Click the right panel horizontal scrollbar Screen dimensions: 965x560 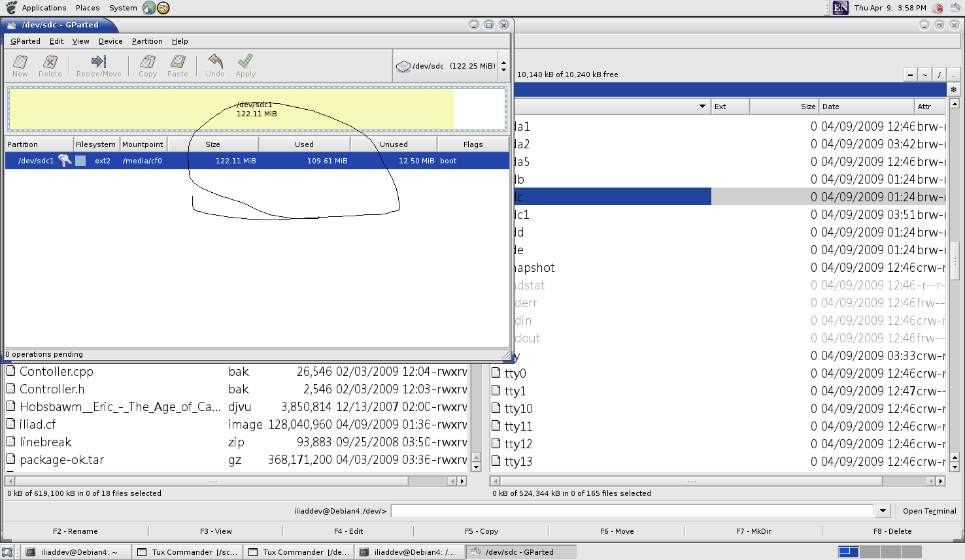(717, 481)
